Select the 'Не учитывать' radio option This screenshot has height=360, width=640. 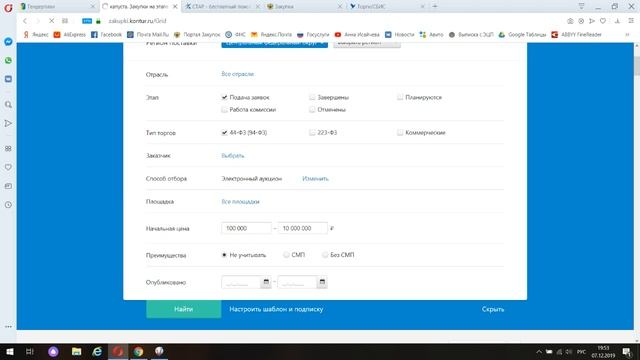(x=224, y=255)
